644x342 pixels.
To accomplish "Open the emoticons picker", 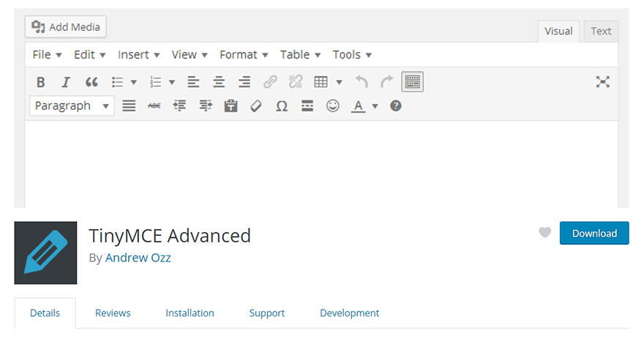I will click(333, 106).
